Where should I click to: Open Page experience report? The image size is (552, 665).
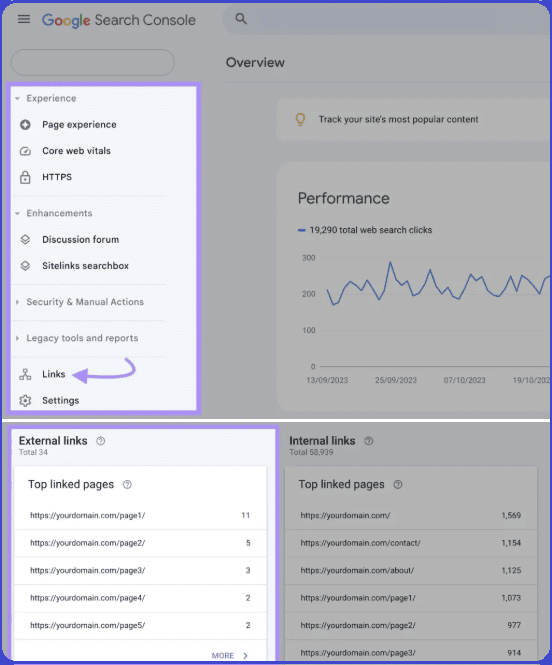click(79, 125)
